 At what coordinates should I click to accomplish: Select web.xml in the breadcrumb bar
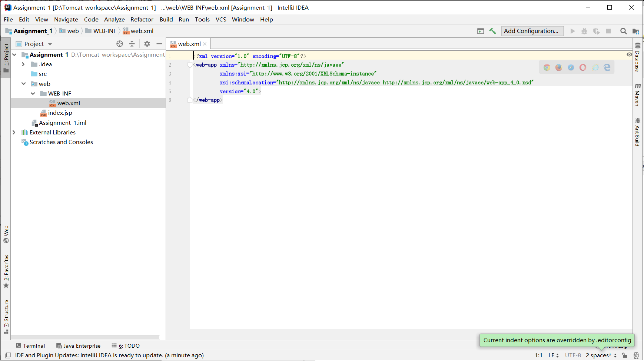click(x=142, y=31)
